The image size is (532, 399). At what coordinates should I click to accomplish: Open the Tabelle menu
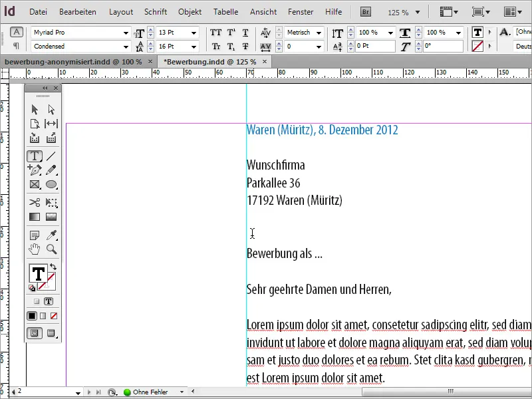(x=225, y=12)
